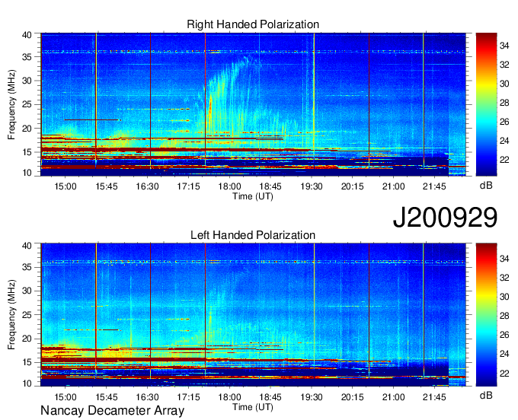Click "18:45" time tick on Right Handed plot

pos(270,186)
